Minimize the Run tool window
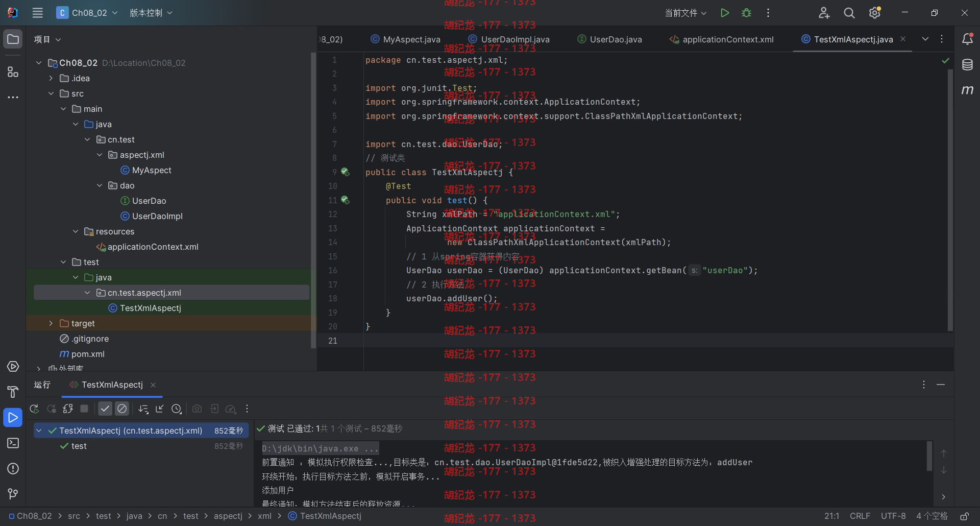Image resolution: width=980 pixels, height=526 pixels. point(941,385)
